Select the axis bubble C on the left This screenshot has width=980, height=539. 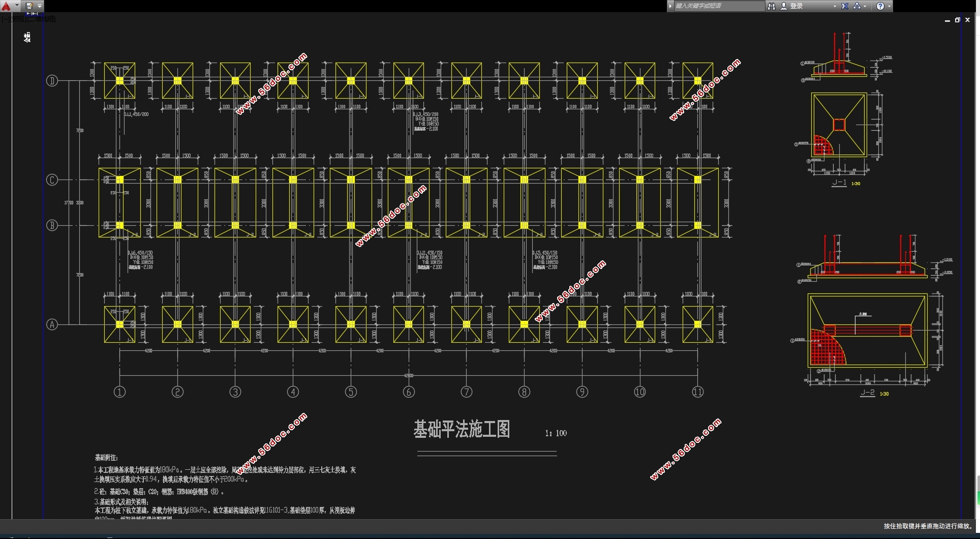pos(52,180)
